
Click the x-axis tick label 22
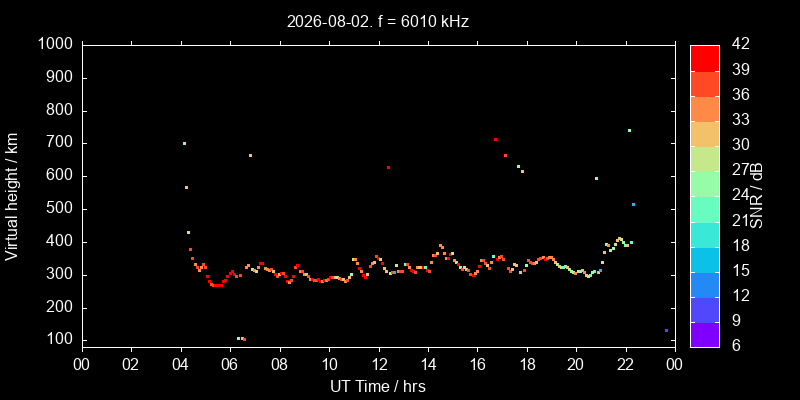(x=626, y=364)
